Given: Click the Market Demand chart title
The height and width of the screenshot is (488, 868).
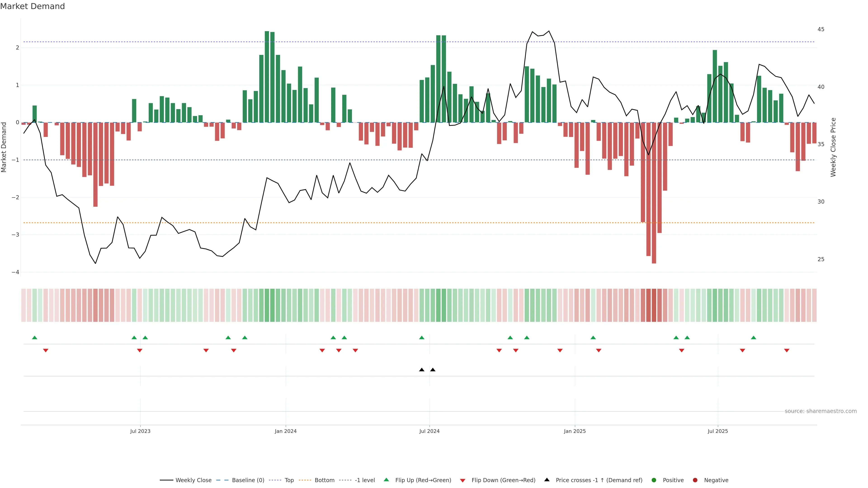Looking at the screenshot, I should 32,6.
